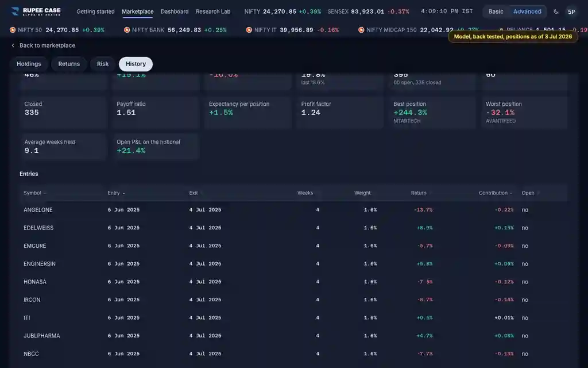The image size is (588, 368).
Task: Click ITI contribution +0.01%
Action: [504, 318]
